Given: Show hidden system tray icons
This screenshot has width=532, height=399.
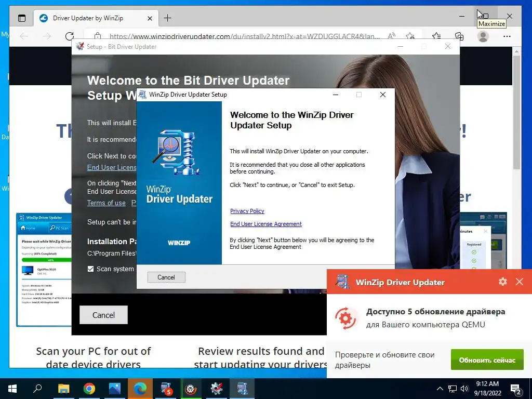Looking at the screenshot, I should coord(440,389).
